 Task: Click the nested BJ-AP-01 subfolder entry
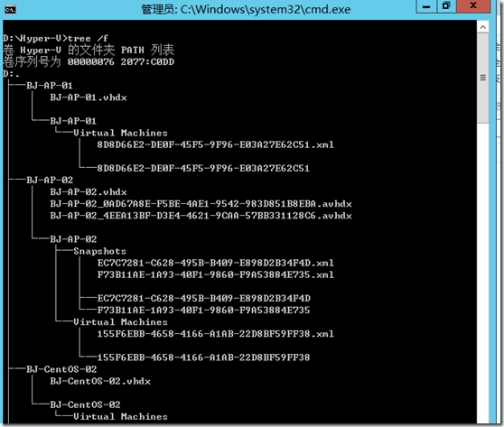pyautogui.click(x=73, y=121)
